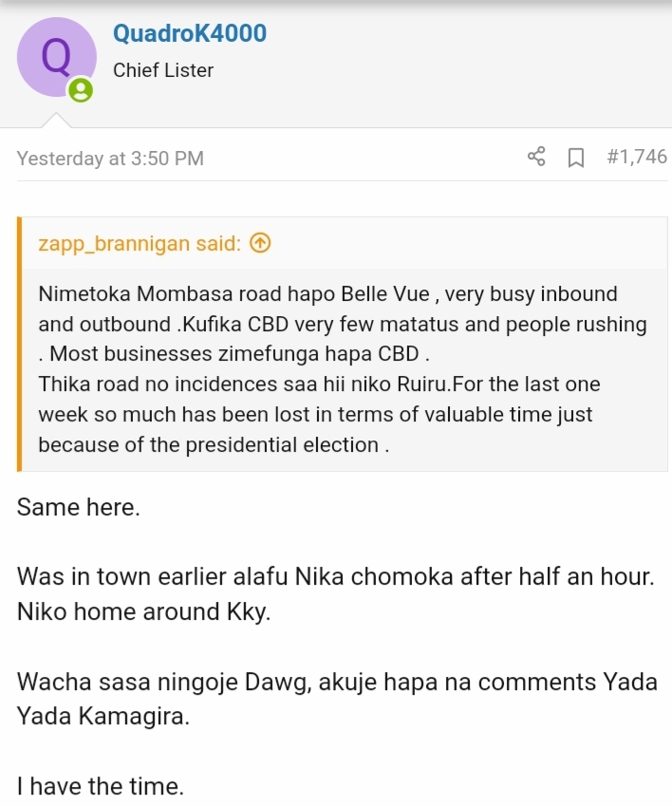Viewport: 672px width, 806px height.
Task: Open the post permalink #1,746
Action: [x=637, y=157]
